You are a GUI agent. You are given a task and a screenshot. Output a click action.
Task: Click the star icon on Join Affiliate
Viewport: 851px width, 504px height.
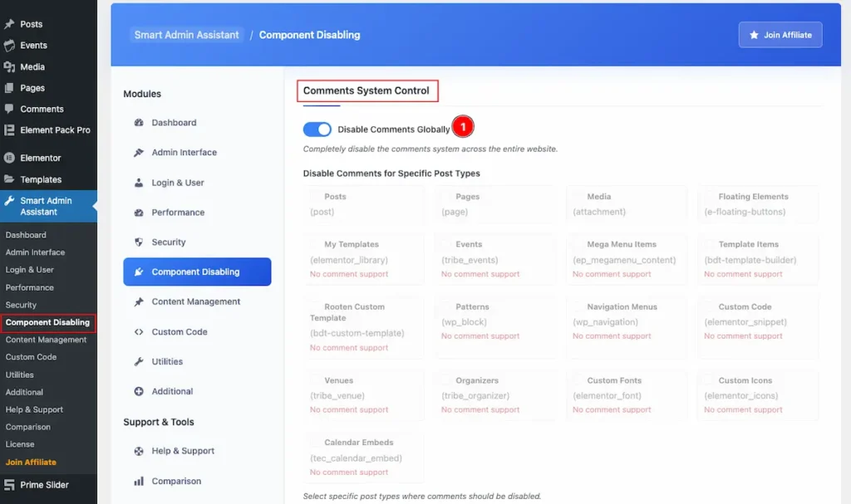pyautogui.click(x=754, y=35)
